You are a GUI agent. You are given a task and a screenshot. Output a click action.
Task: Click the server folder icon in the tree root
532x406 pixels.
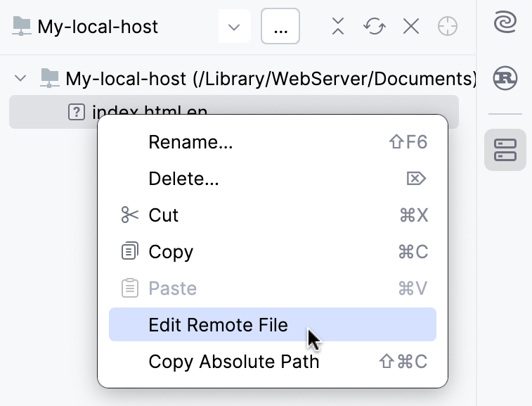[49, 77]
